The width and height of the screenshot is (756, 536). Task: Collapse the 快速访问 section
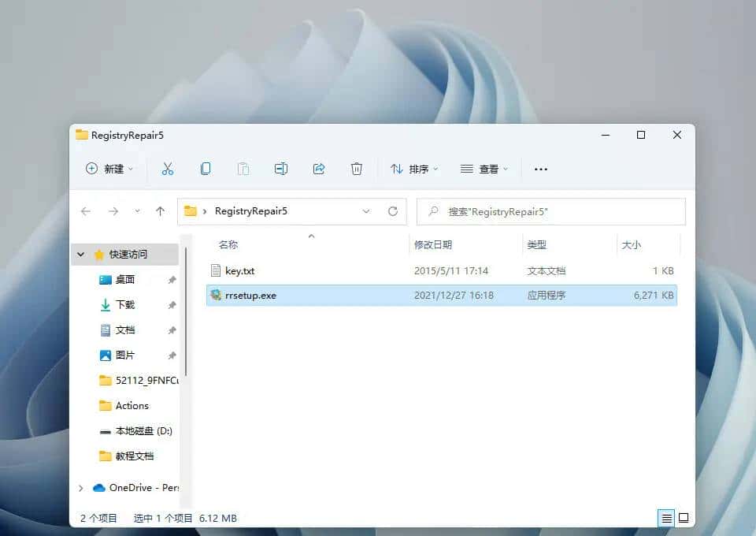click(81, 254)
